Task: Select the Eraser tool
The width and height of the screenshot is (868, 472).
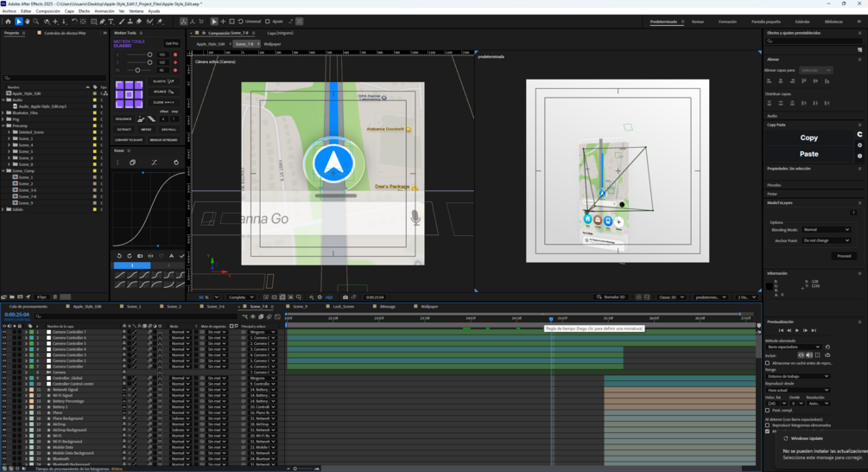Action: click(139, 22)
